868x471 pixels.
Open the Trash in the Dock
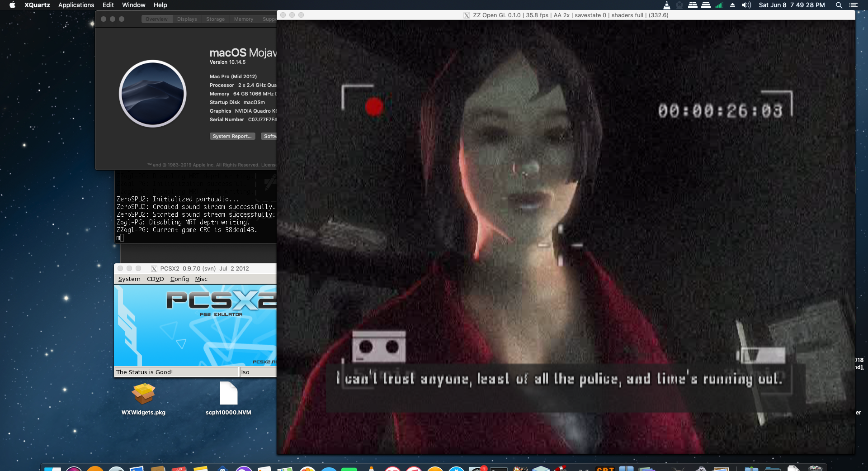[x=815, y=469]
